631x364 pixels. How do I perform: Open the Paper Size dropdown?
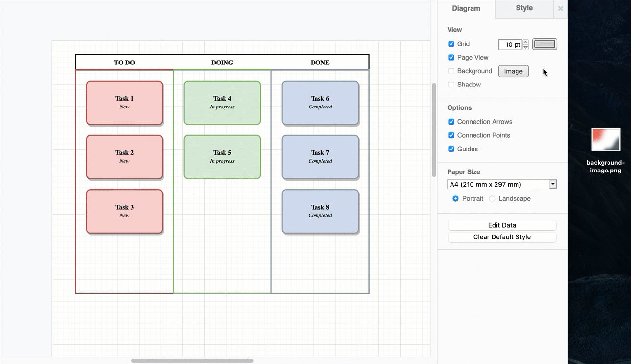point(552,184)
